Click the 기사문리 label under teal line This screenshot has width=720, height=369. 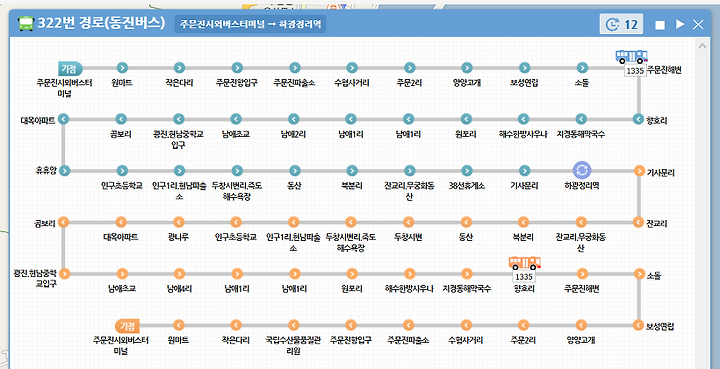click(x=524, y=185)
